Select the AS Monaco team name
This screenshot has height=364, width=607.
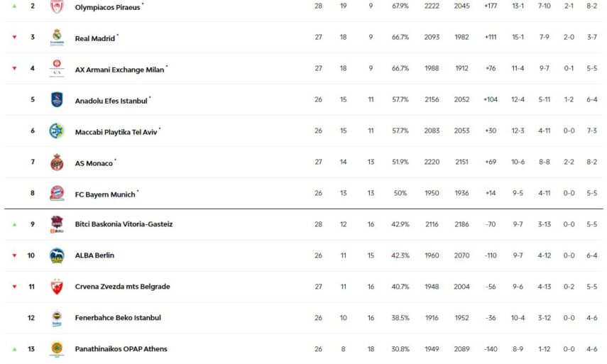(x=94, y=163)
